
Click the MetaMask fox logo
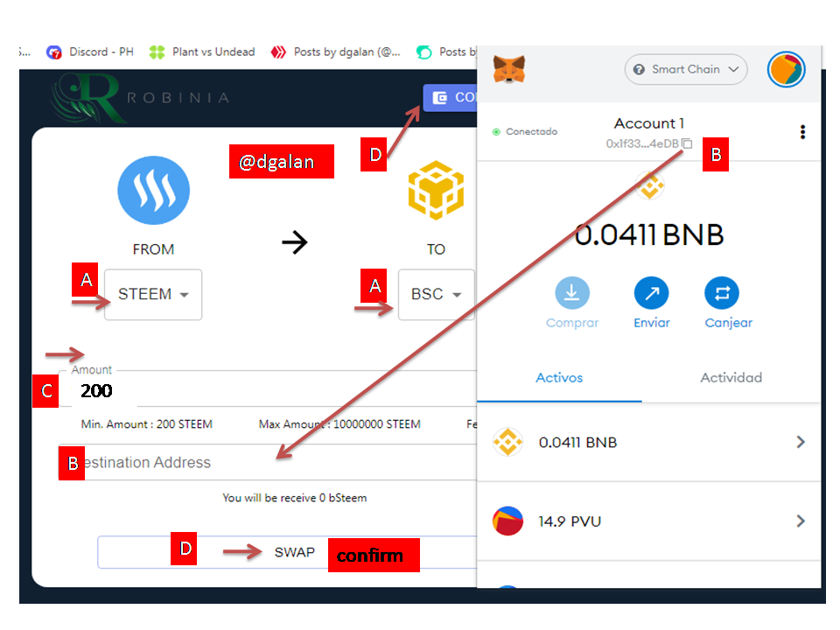(x=509, y=70)
